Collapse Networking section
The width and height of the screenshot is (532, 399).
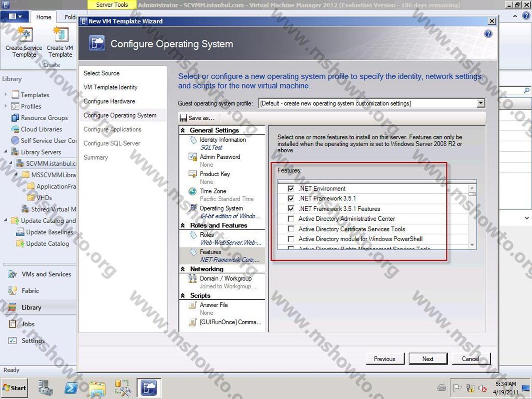183,269
